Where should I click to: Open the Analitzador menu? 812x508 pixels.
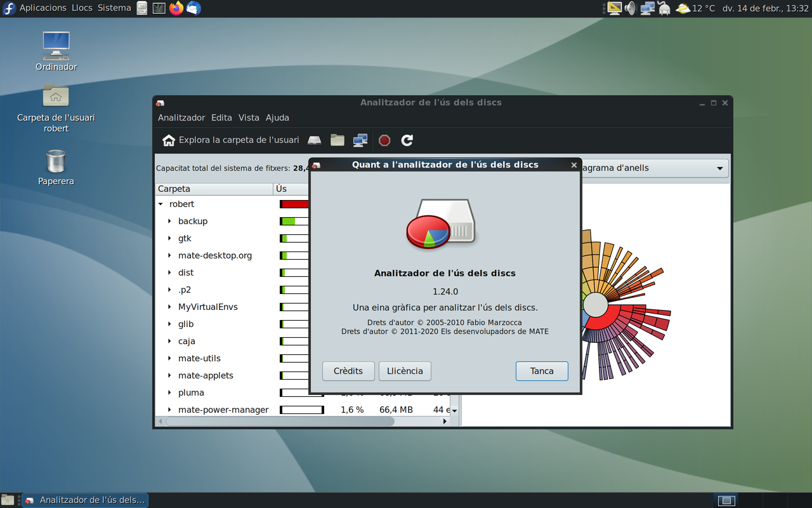(x=181, y=117)
